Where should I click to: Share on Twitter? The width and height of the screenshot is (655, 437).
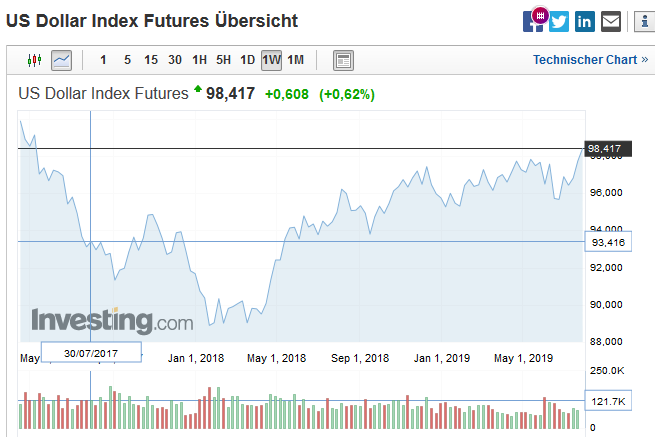(559, 21)
